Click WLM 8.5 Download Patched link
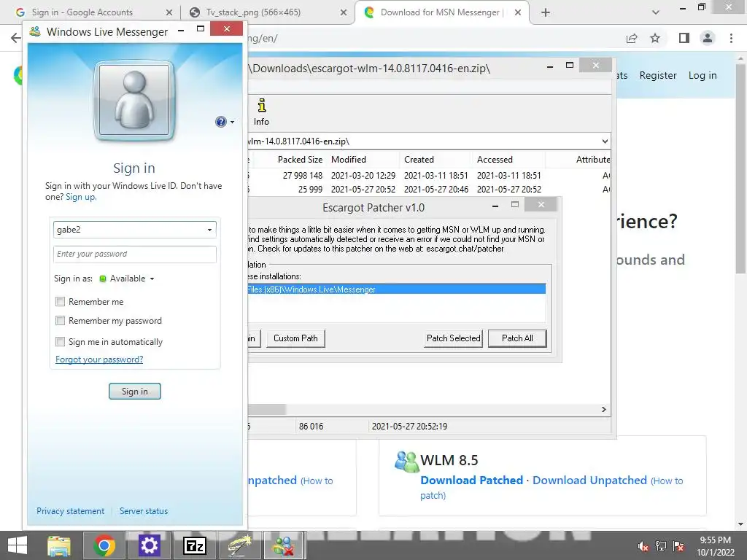 coord(472,480)
